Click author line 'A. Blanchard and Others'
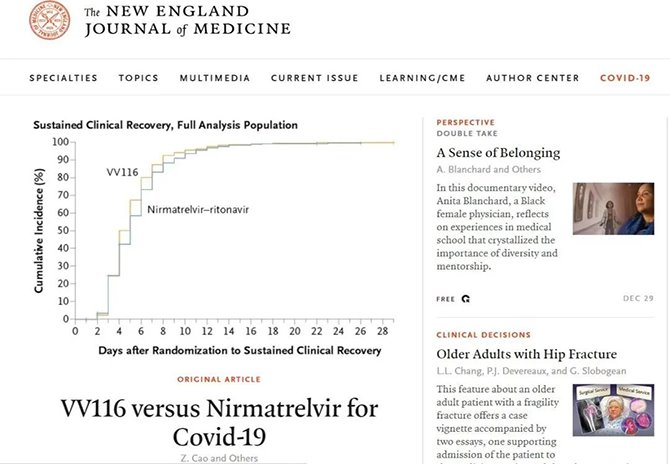The width and height of the screenshot is (670, 464). (488, 170)
